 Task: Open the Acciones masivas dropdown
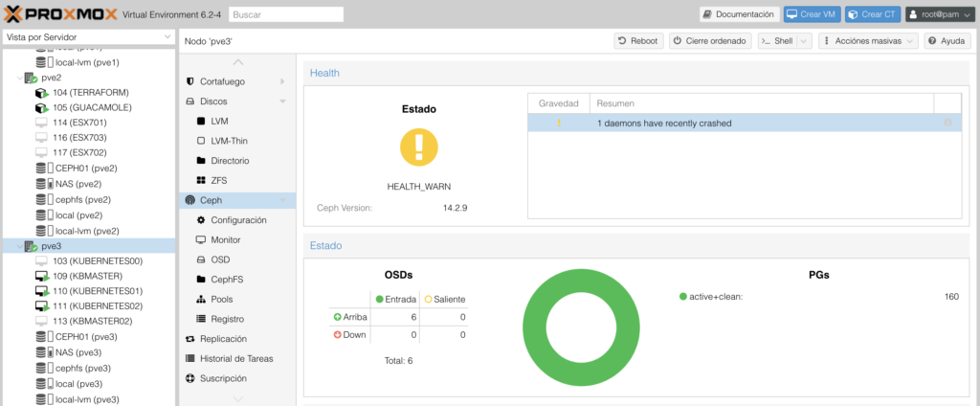(x=868, y=40)
